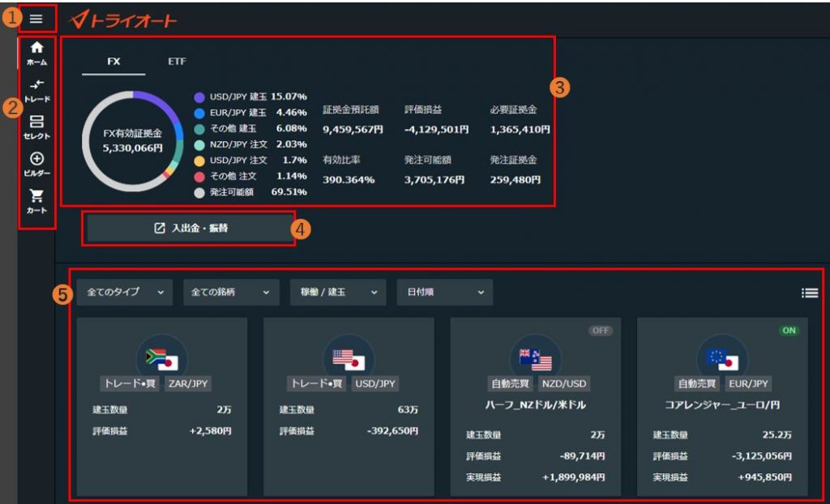Click the 評価損益 value -4,129,501円

[x=436, y=130]
